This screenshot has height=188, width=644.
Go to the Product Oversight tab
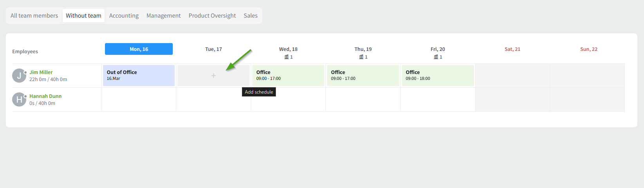212,16
